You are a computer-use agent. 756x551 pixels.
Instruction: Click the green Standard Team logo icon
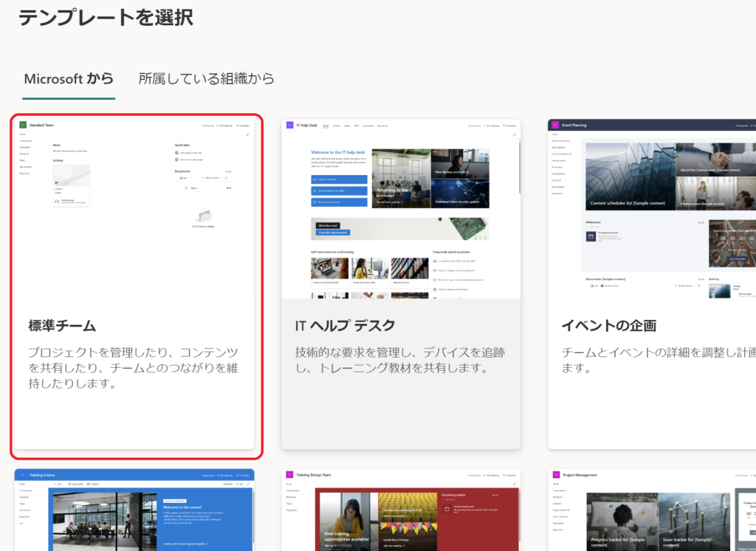[23, 125]
